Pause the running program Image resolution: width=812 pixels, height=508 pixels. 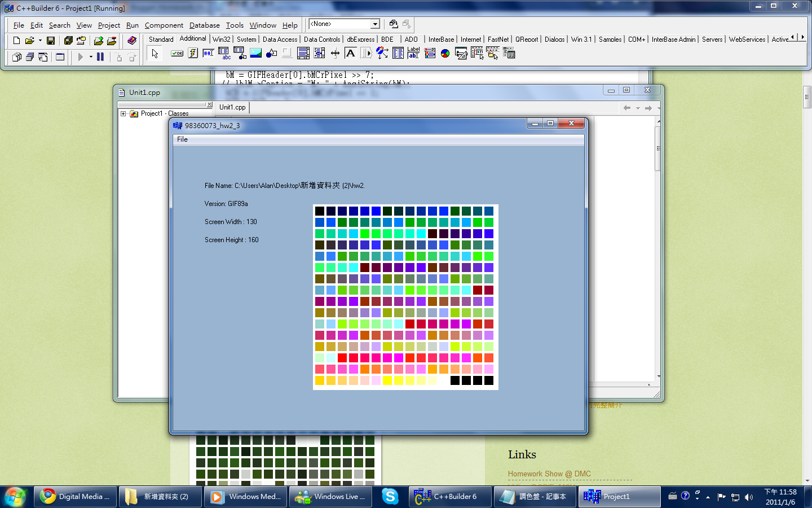[100, 57]
